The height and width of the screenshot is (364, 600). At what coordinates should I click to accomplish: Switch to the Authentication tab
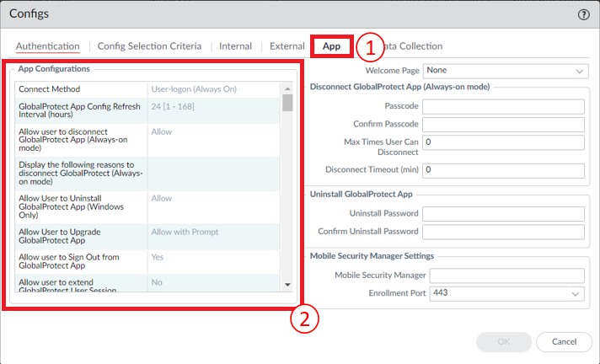pos(48,46)
